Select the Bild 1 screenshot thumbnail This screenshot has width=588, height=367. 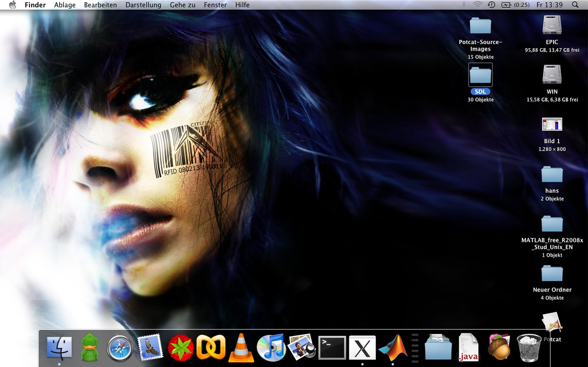point(552,124)
